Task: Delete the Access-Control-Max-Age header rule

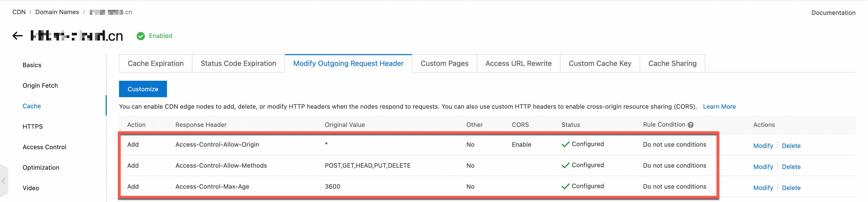Action: pyautogui.click(x=791, y=188)
